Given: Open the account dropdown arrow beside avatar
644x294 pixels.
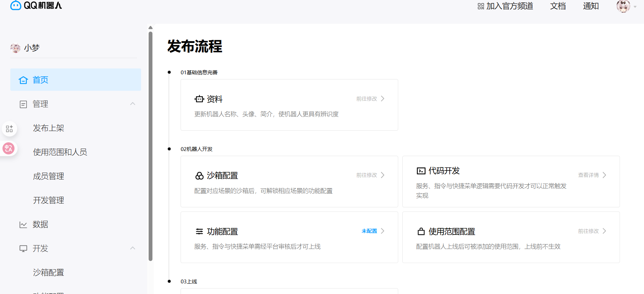Looking at the screenshot, I should (635, 7).
